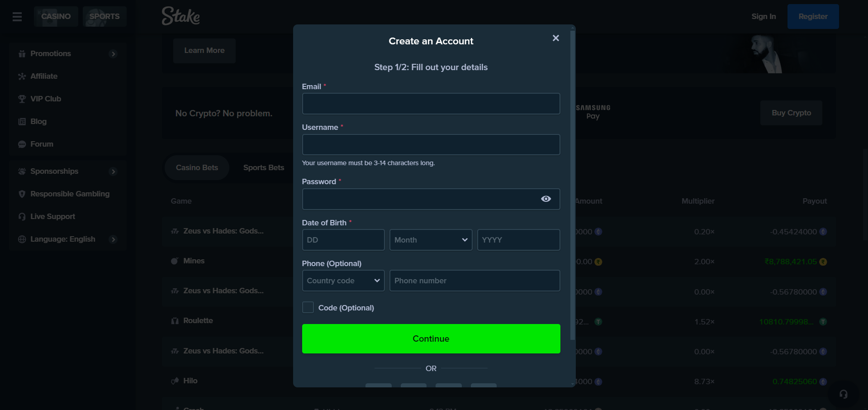Screen dimensions: 868x410
Task: Open the Month dropdown
Action: 431,240
